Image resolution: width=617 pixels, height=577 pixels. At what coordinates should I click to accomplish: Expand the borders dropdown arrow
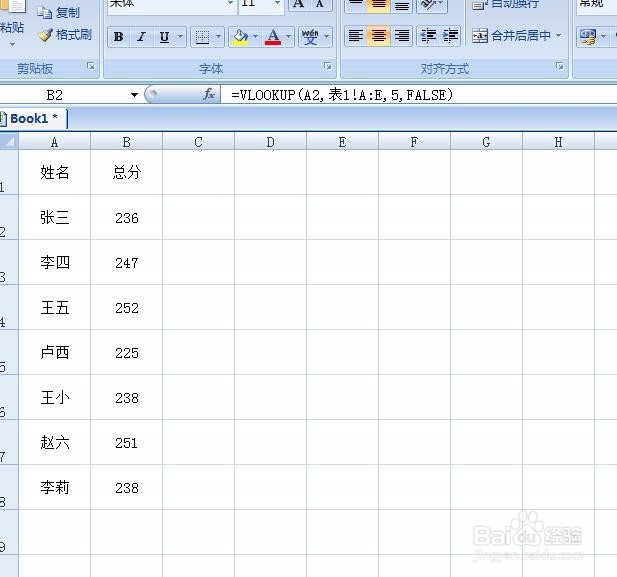click(x=219, y=37)
